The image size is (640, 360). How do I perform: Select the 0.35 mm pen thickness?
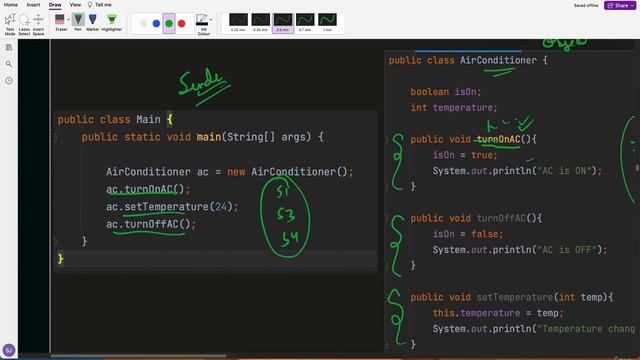click(x=260, y=23)
